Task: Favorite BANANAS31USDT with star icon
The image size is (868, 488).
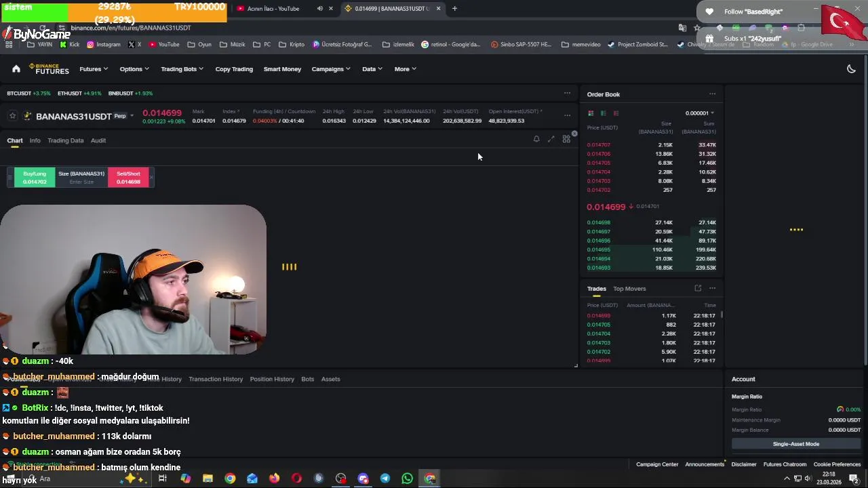Action: tap(12, 116)
